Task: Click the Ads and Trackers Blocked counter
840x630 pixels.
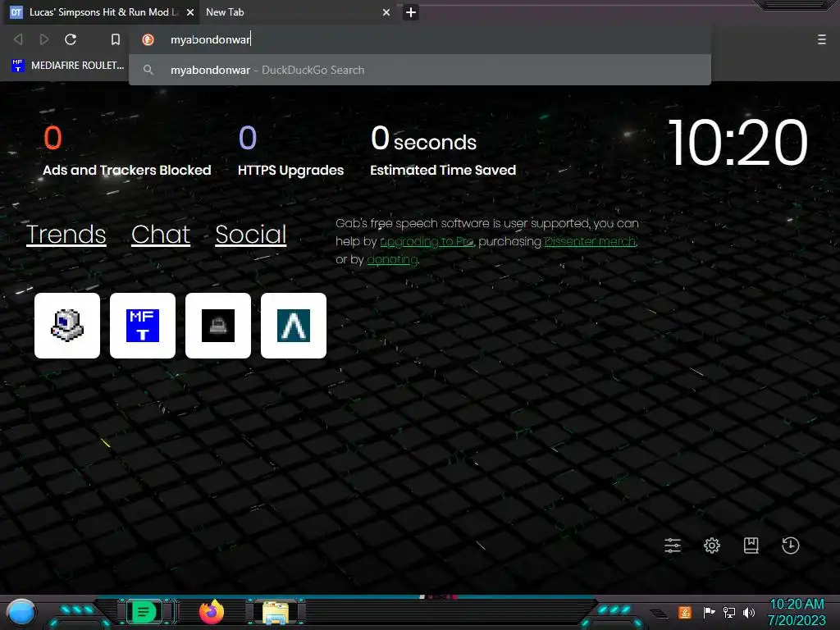Action: (x=127, y=151)
